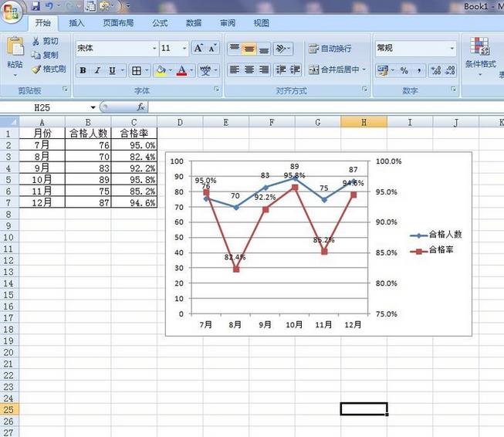This screenshot has height=437, width=504.
Task: Apply fill color with the paint bucket
Action: click(161, 70)
